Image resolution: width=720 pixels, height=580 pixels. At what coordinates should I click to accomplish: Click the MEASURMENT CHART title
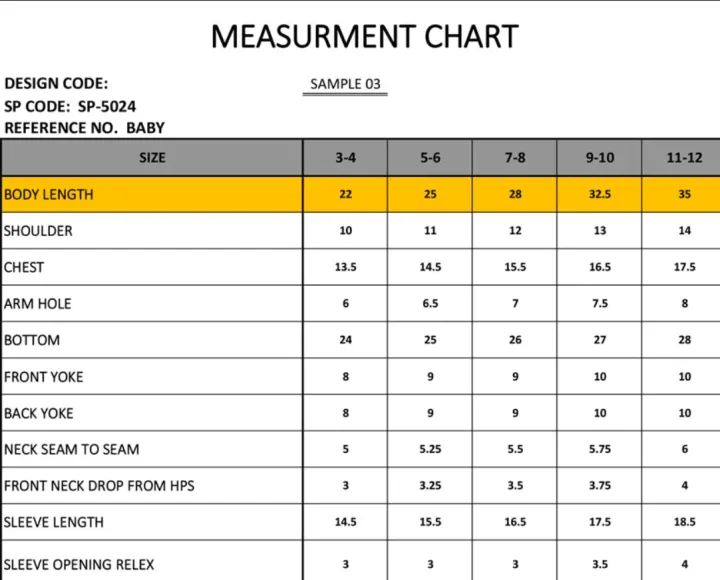(364, 37)
